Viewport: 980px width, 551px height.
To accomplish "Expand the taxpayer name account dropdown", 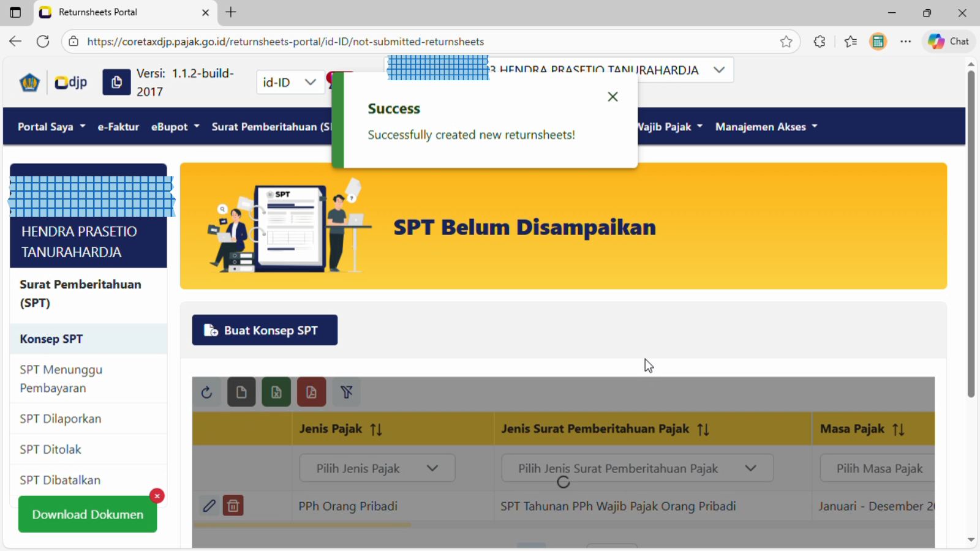I will point(719,70).
